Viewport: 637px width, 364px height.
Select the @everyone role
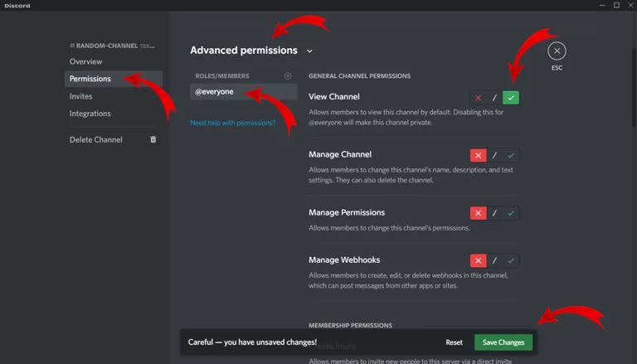coord(243,91)
